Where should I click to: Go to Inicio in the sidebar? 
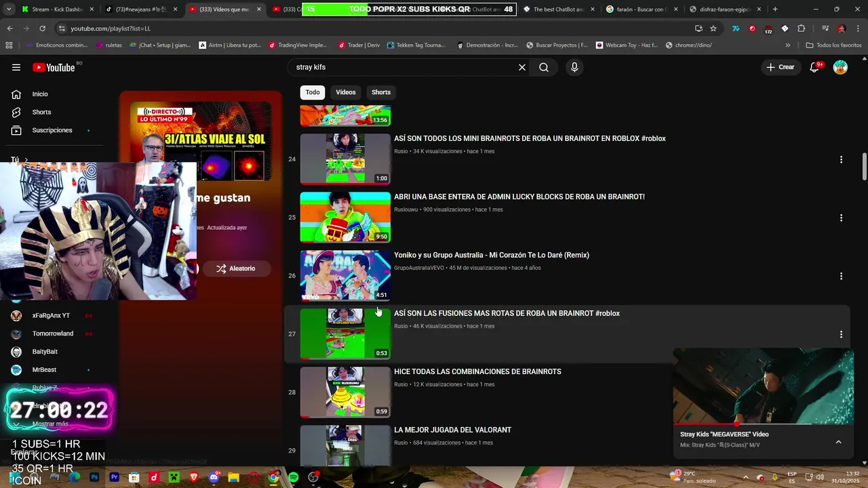40,94
